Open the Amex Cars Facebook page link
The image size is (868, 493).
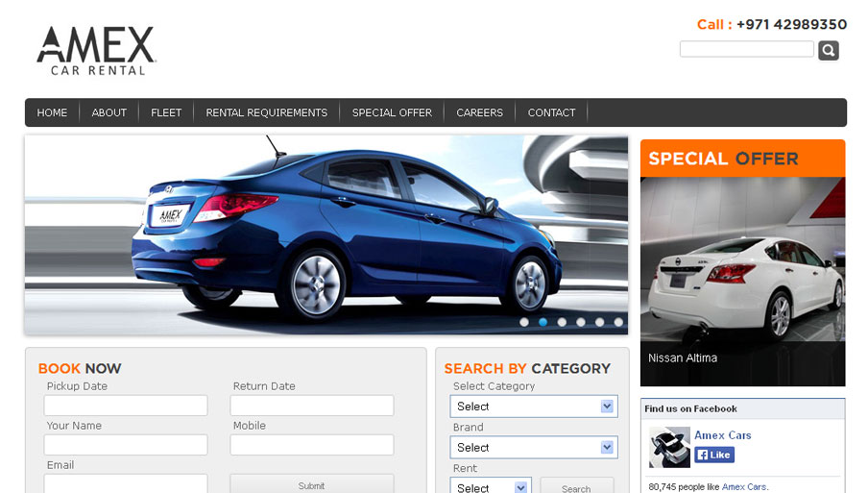pyautogui.click(x=722, y=435)
